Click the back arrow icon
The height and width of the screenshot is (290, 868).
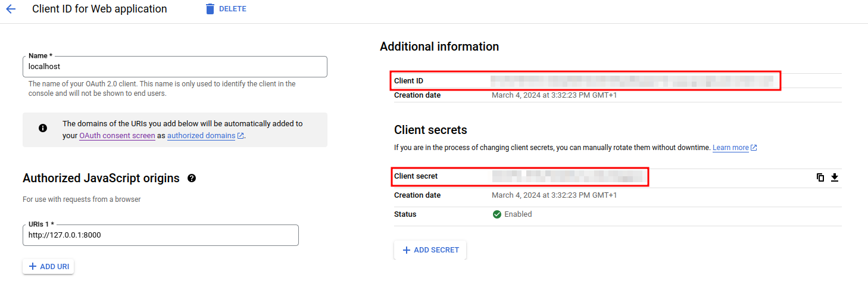click(11, 9)
